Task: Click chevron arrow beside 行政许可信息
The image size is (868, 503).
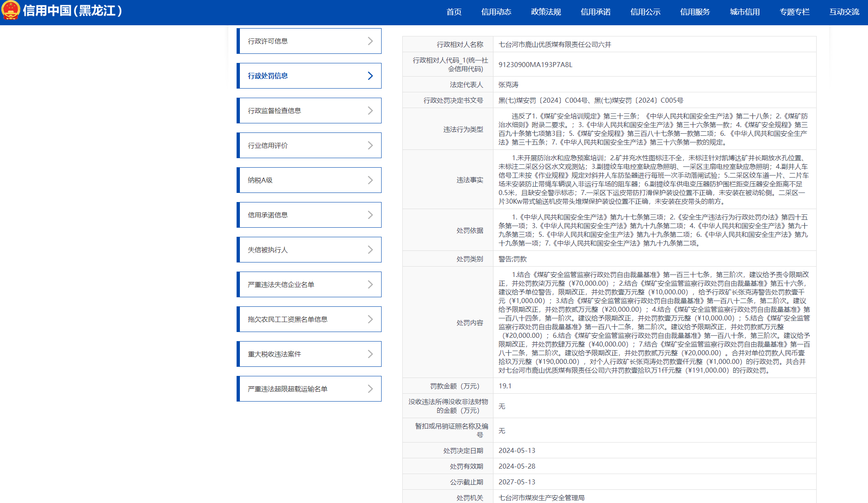Action: [370, 41]
